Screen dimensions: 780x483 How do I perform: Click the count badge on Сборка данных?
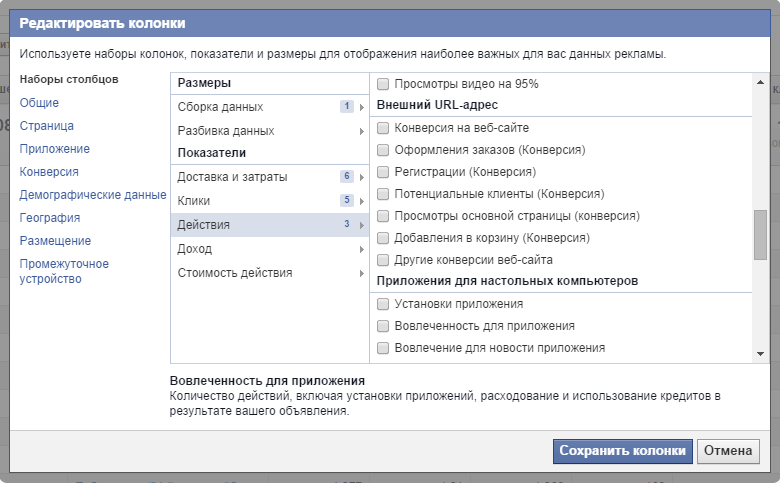(x=346, y=107)
